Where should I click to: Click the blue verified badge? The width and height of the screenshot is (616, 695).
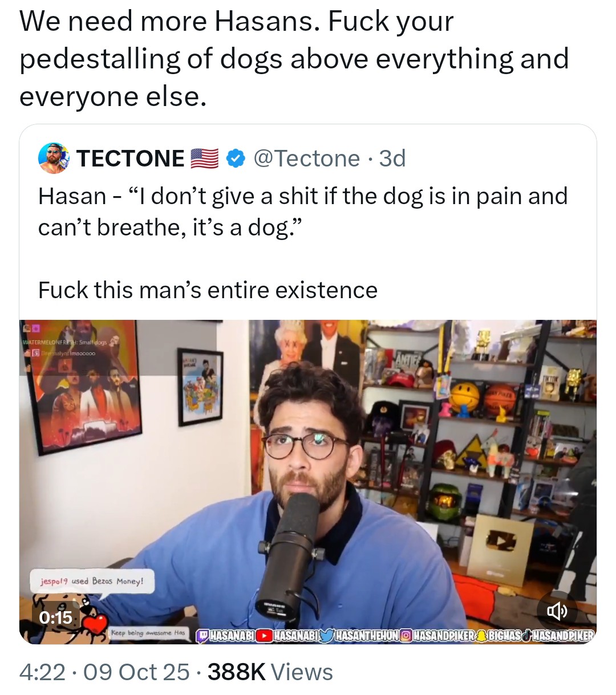[236, 158]
